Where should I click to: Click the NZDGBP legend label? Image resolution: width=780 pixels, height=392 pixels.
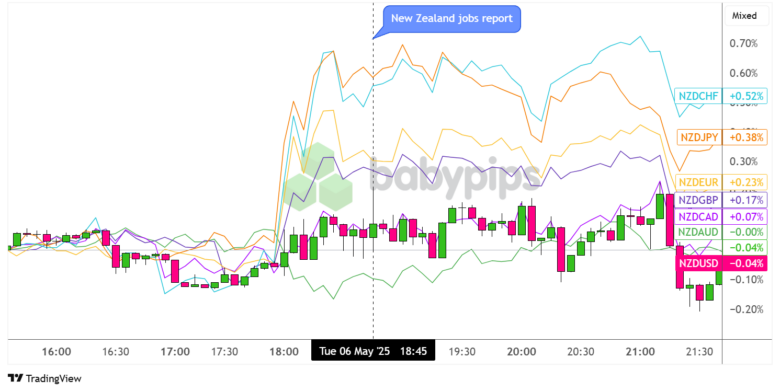pyautogui.click(x=698, y=200)
